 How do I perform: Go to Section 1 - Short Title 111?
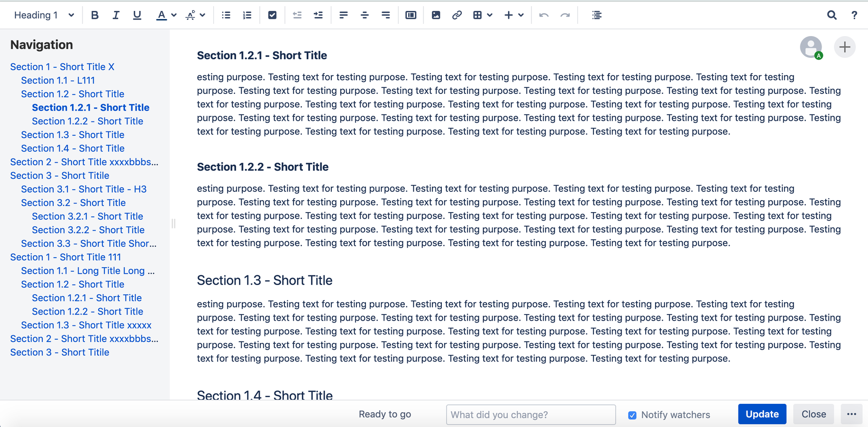coord(65,257)
